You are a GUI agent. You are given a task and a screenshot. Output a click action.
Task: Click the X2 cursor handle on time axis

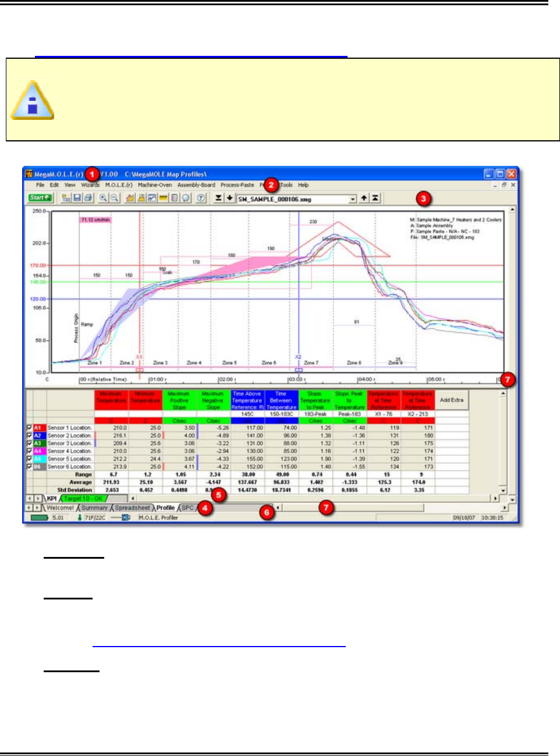coord(299,370)
